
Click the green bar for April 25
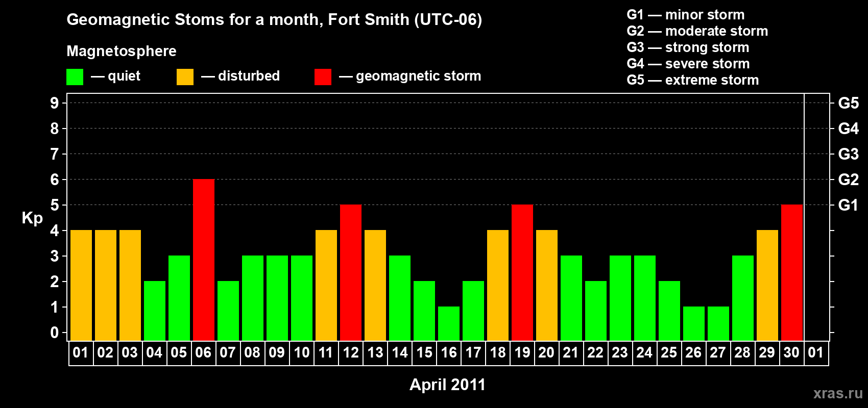[x=669, y=311]
